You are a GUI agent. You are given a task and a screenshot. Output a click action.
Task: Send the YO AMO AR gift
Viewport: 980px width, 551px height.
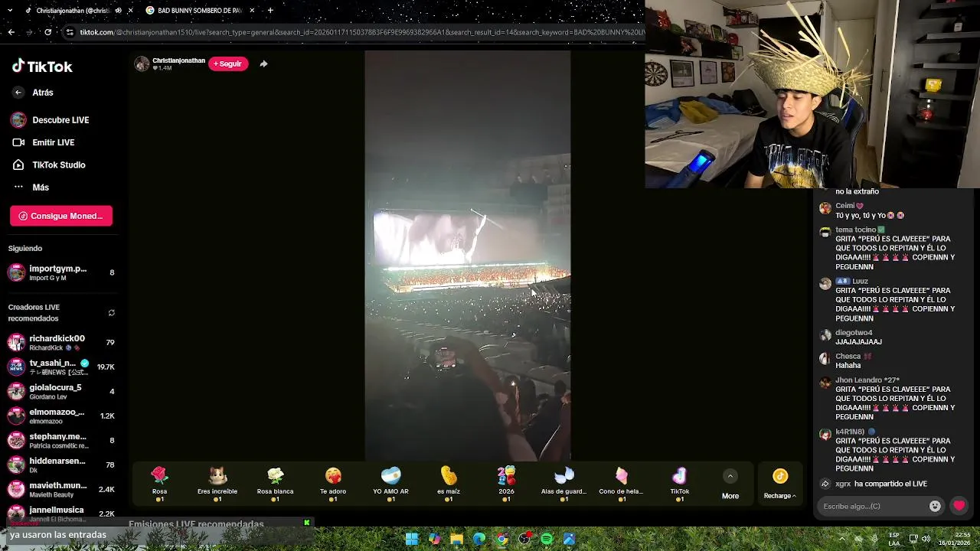(390, 484)
